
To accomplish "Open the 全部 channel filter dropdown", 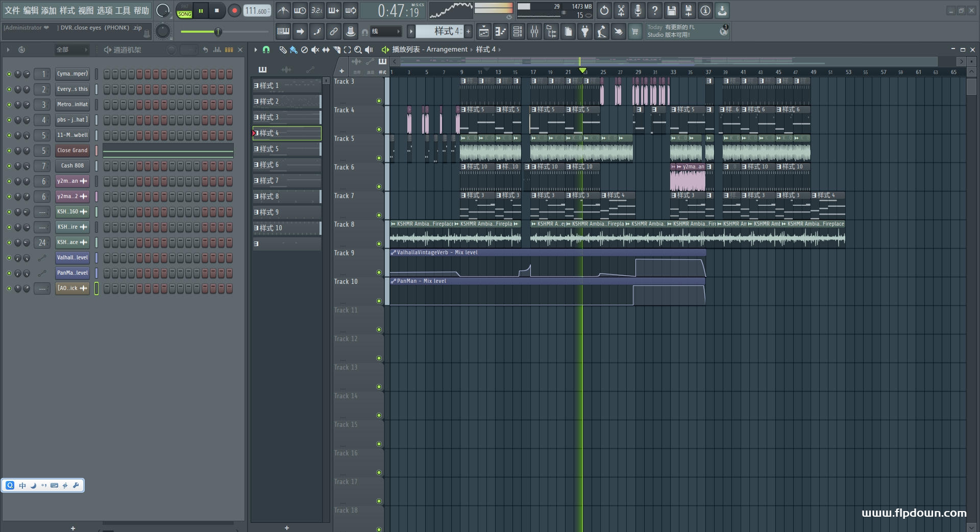I will point(71,50).
